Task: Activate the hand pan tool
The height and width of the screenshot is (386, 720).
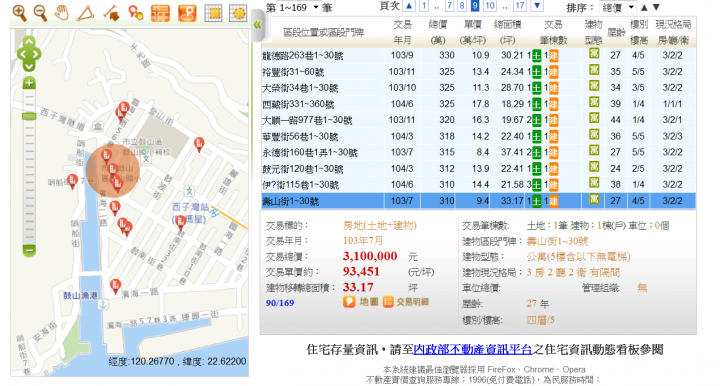Action: click(x=62, y=13)
